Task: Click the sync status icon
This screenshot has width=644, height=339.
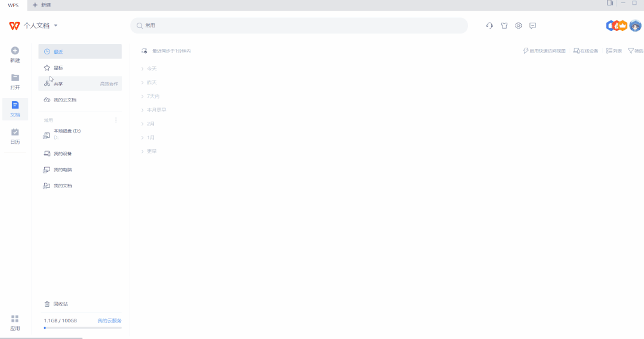Action: [x=144, y=51]
